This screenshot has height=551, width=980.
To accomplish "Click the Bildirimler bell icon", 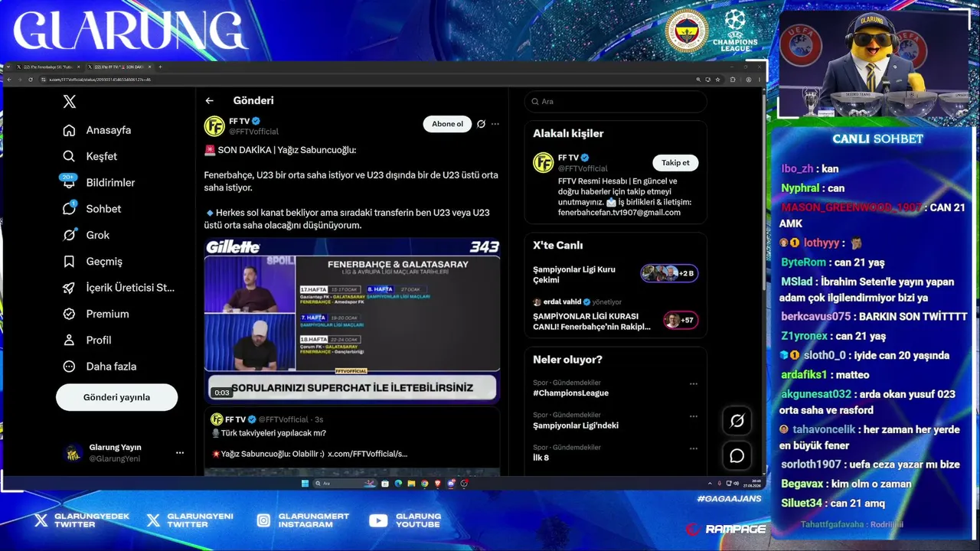I will pos(70,182).
